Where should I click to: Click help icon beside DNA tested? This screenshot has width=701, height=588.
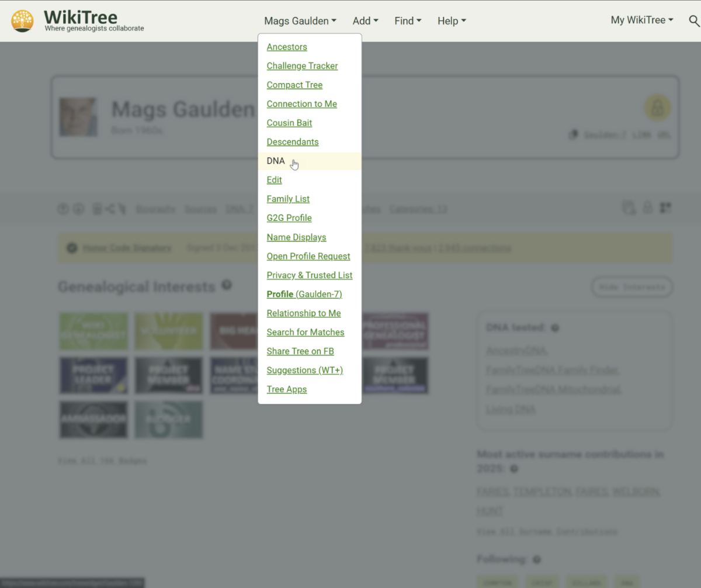(555, 328)
